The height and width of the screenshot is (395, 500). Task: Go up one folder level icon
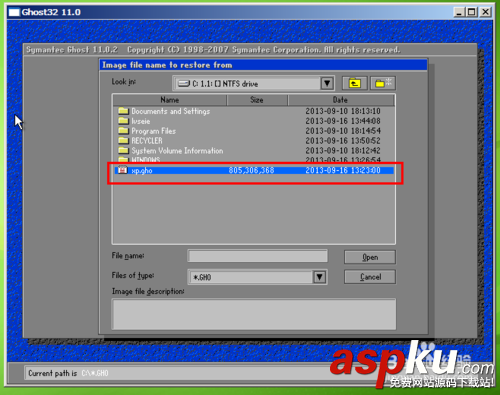(354, 83)
